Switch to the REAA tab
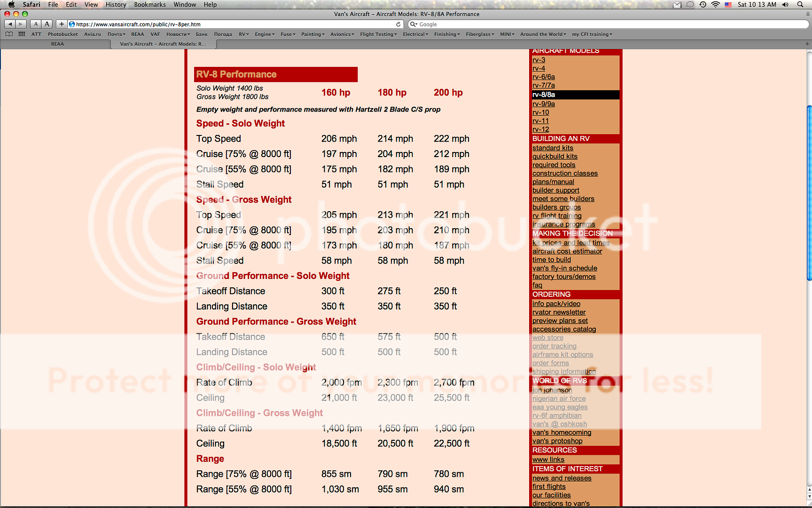Image resolution: width=812 pixels, height=508 pixels. 57,44
